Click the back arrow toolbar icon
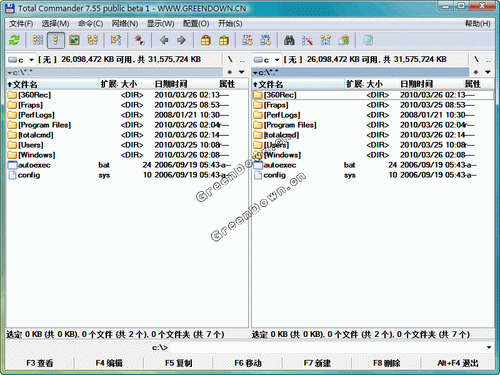 [163, 40]
